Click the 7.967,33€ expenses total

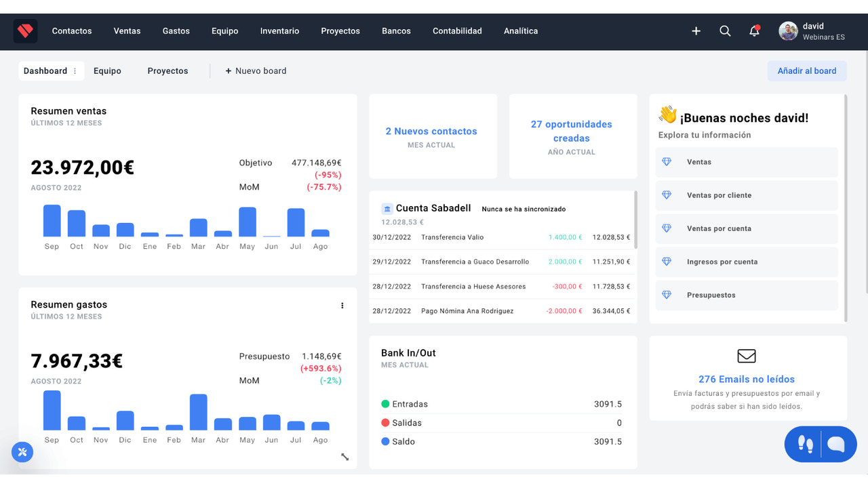[x=77, y=361]
